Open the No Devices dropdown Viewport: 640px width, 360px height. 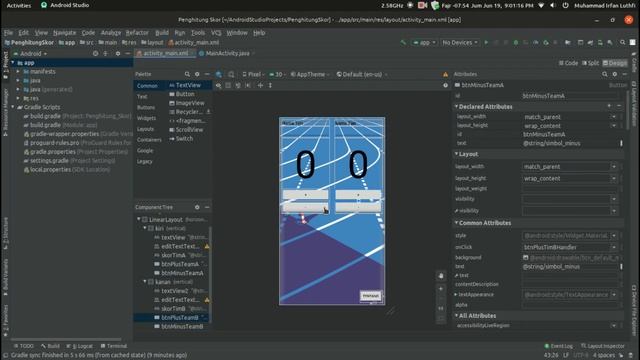460,42
